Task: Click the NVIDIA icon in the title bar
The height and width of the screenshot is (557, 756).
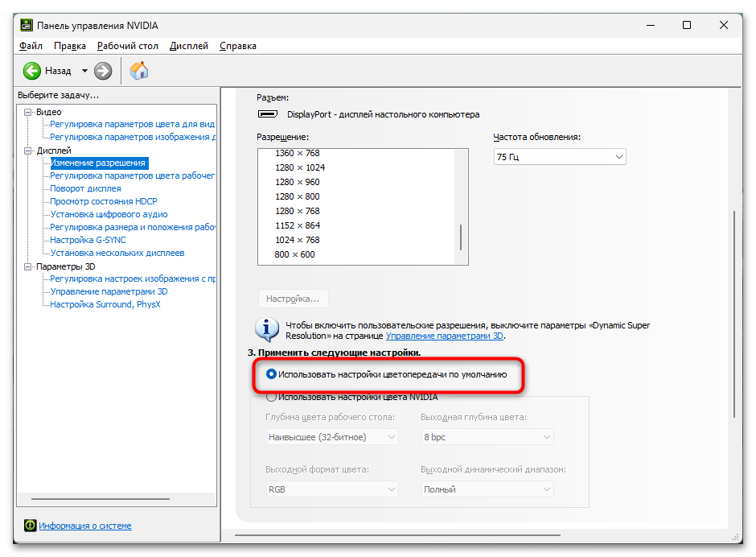Action: [27, 25]
